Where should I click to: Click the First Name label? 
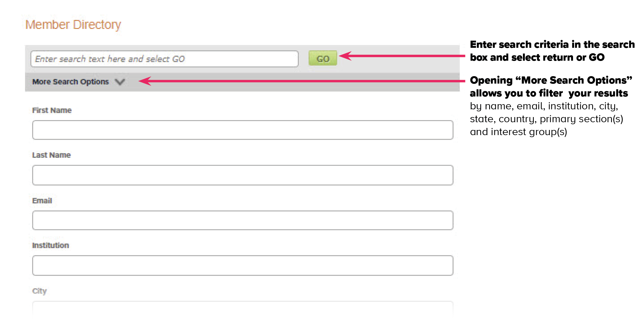click(x=52, y=110)
